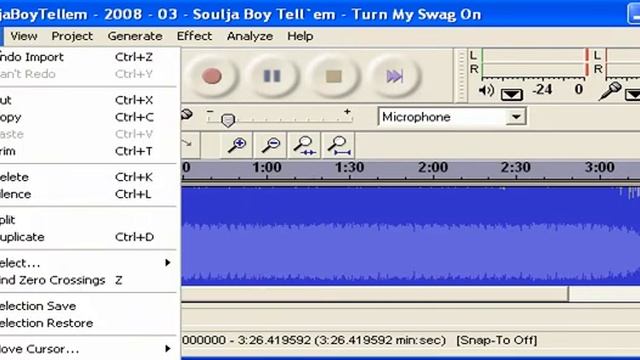Click the input microphone meter icon
The height and width of the screenshot is (360, 640).
point(610,91)
